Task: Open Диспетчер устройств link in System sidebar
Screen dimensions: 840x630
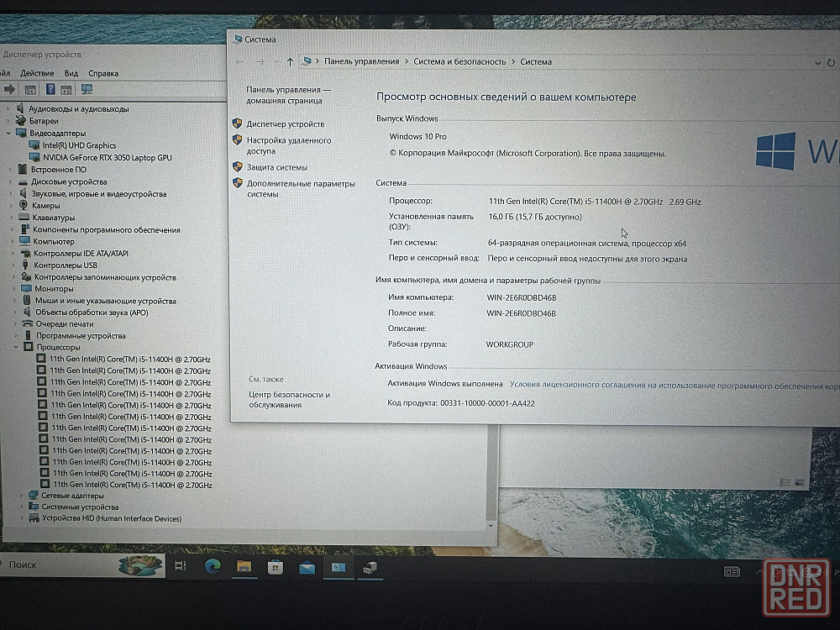Action: point(286,124)
